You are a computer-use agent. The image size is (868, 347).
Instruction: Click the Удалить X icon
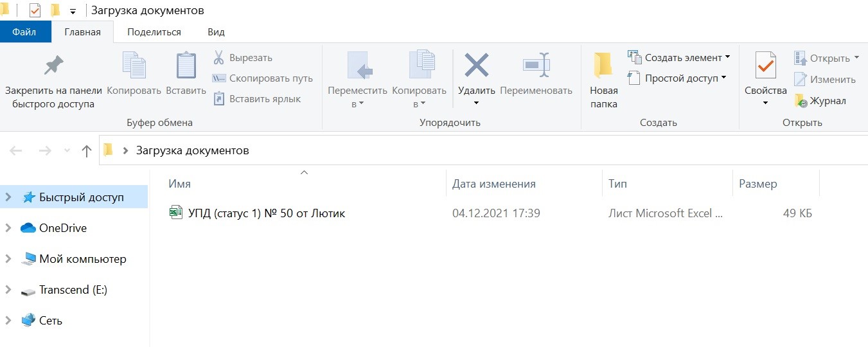click(477, 65)
